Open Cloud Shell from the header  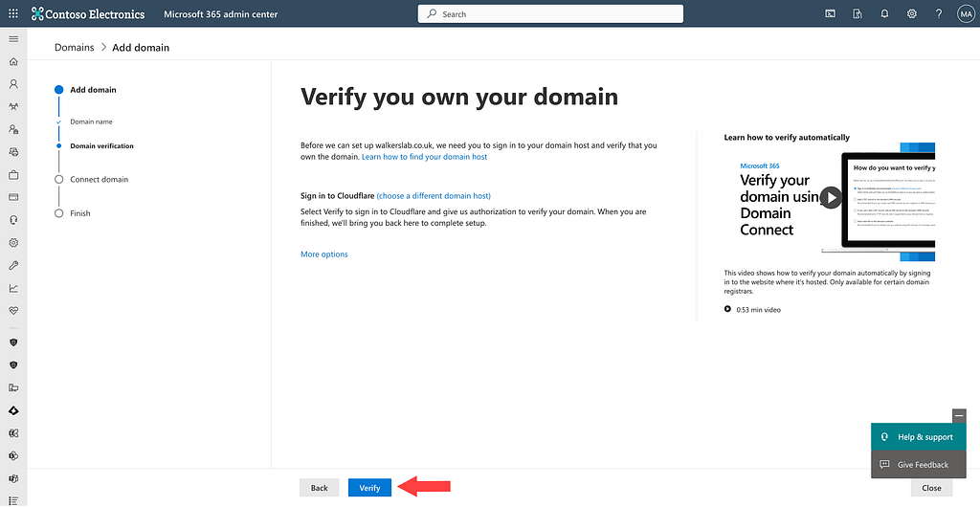tap(830, 14)
